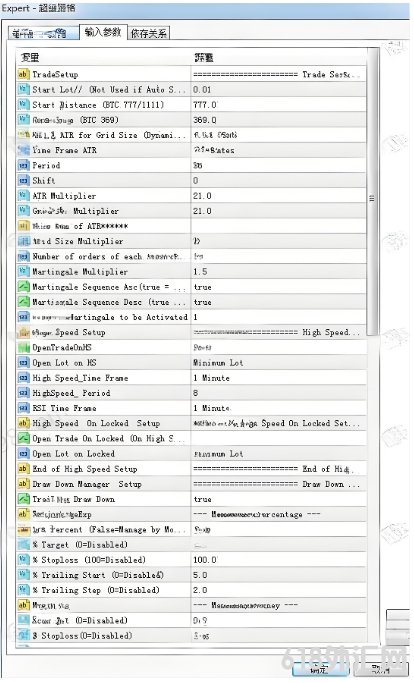Viewport: 414px width, 683px height.
Task: Edit the ATR Multiplier value 21.0
Action: click(278, 196)
